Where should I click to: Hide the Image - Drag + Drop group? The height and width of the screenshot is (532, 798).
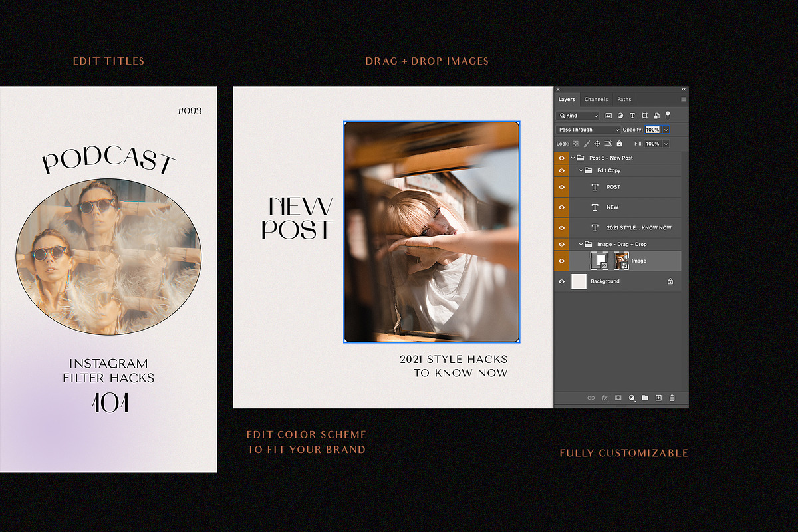point(561,244)
